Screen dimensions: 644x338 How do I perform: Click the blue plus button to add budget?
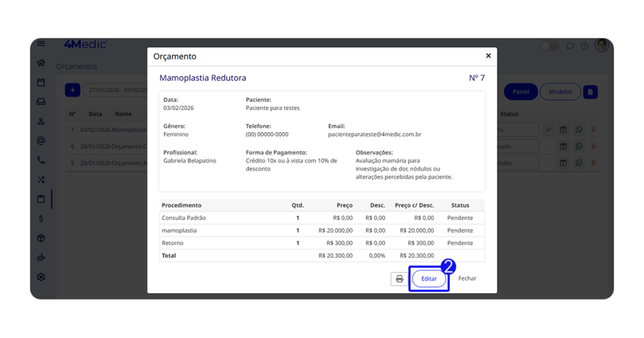click(72, 90)
